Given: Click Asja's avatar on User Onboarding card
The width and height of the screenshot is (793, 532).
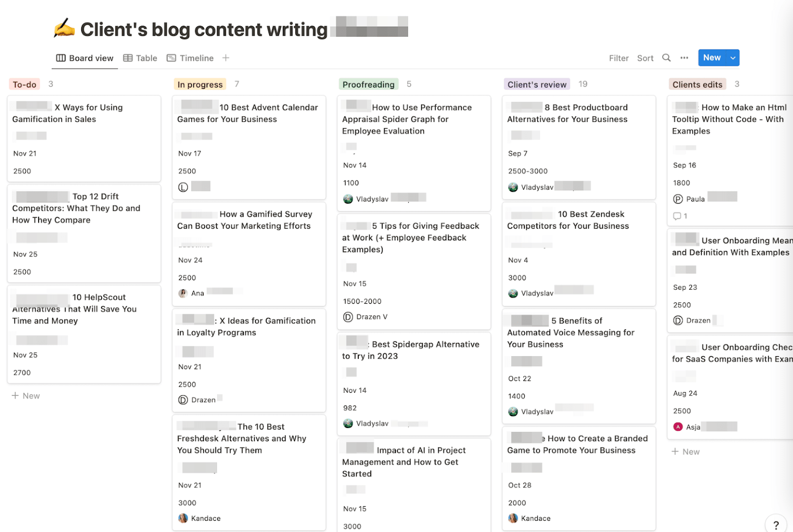Looking at the screenshot, I should (678, 426).
